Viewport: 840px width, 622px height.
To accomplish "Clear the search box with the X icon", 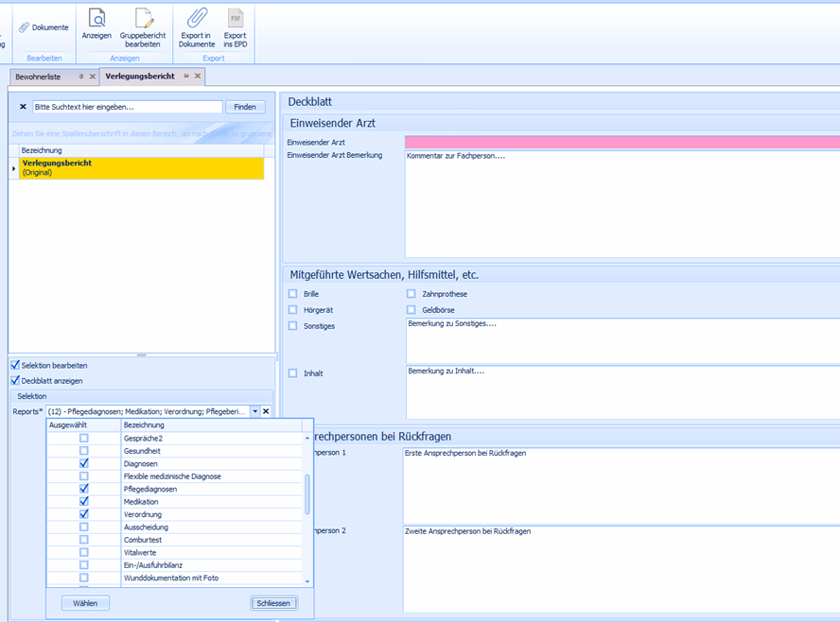I will pos(23,107).
